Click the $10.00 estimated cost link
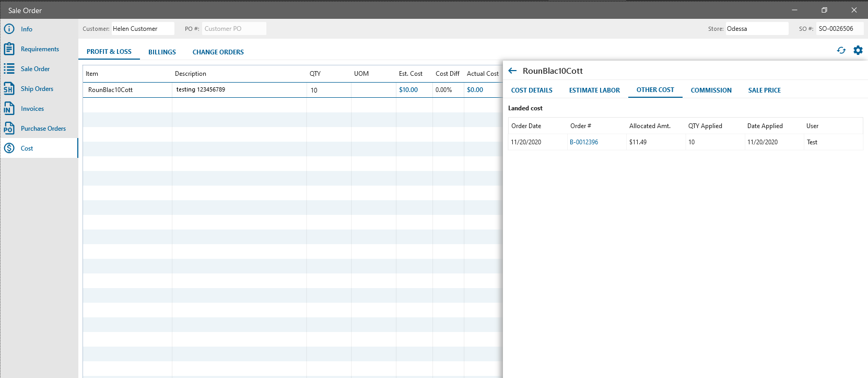 (x=408, y=90)
